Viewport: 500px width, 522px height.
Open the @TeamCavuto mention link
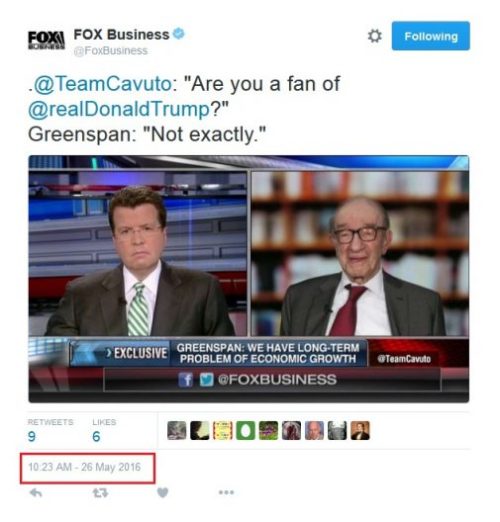103,83
